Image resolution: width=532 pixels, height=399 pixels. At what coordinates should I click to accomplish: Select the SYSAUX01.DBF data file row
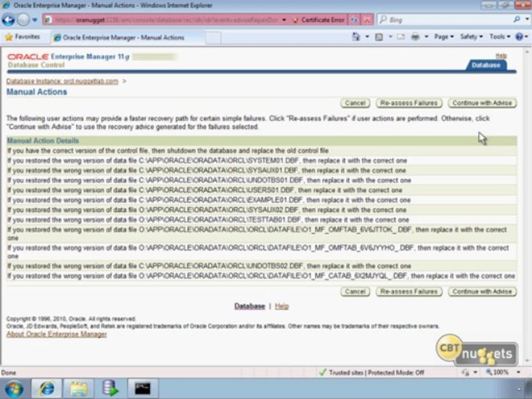coord(262,170)
